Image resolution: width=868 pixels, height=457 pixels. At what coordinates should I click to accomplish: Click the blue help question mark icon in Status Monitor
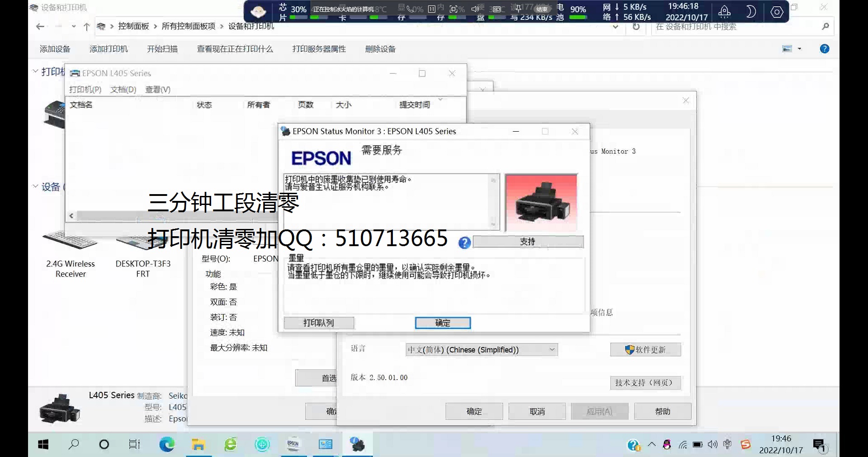[464, 243]
